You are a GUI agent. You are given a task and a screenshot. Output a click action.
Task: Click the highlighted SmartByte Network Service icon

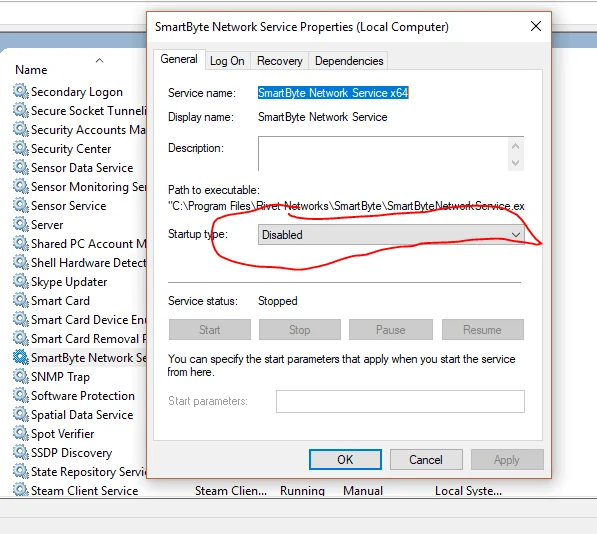tap(21, 357)
